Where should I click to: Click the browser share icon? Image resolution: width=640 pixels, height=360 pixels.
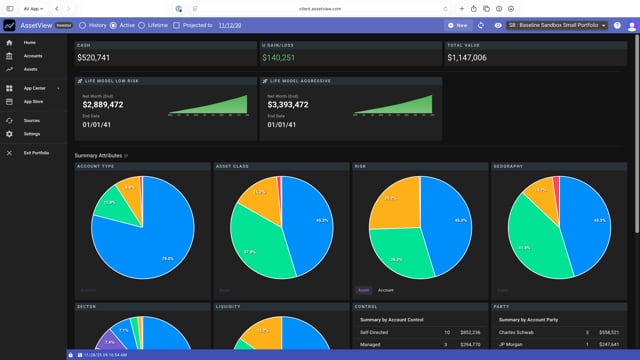tap(473, 9)
